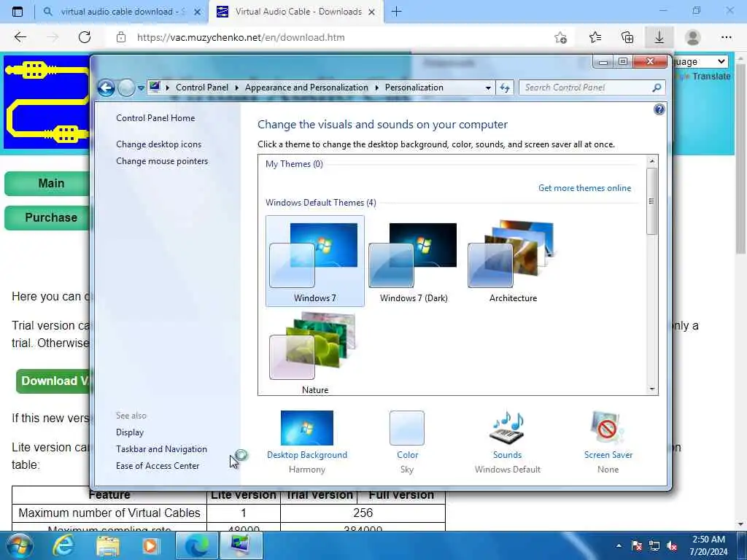Close the Virtual Audio Cable Downloads tab
This screenshot has height=560, width=747.
click(371, 12)
